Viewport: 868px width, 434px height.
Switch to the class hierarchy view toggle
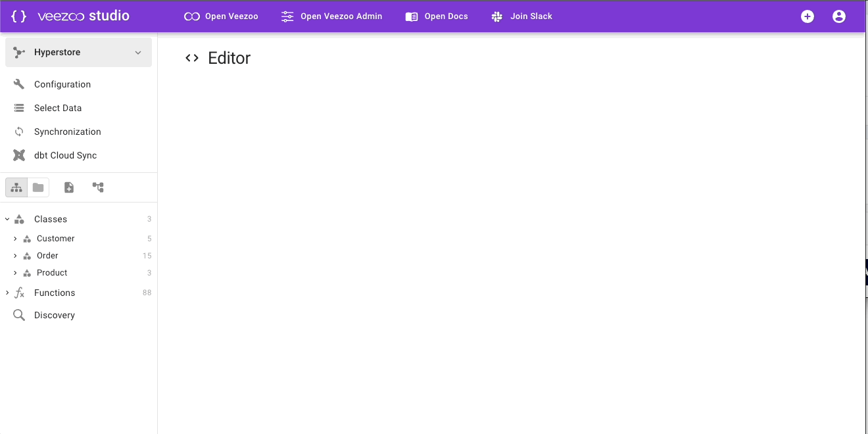click(16, 187)
